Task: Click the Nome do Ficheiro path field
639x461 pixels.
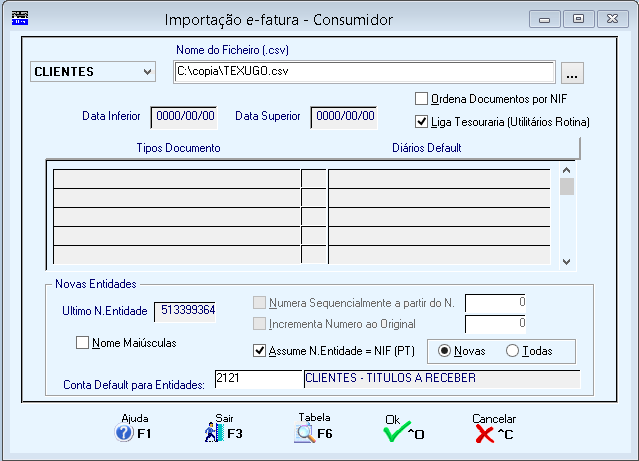Action: click(364, 72)
